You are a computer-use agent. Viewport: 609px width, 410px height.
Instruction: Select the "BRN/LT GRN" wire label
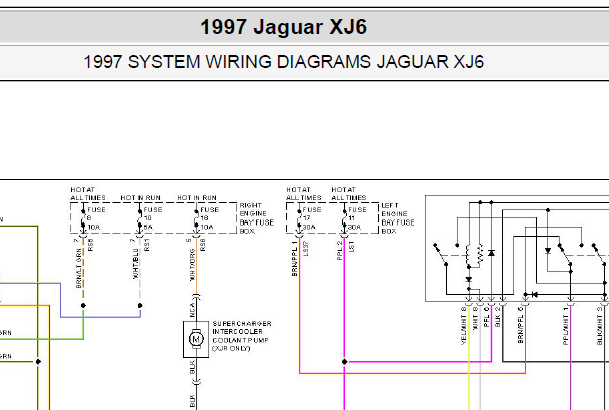[78, 268]
